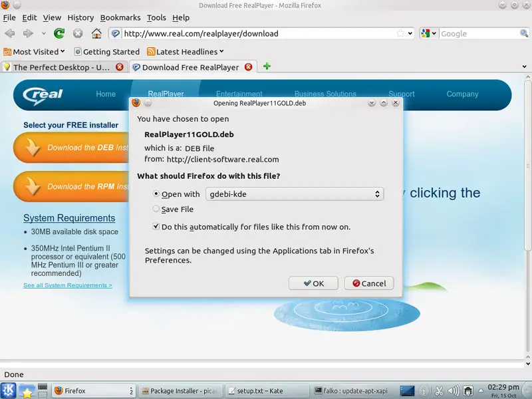Select the Save File radio button

(156, 209)
